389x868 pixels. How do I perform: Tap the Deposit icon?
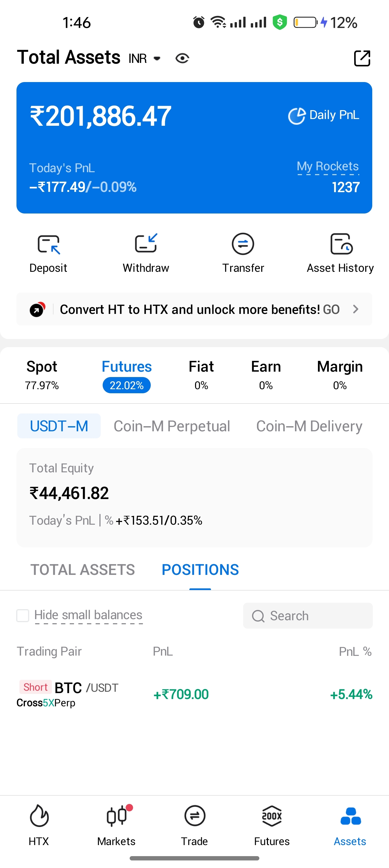pos(48,244)
